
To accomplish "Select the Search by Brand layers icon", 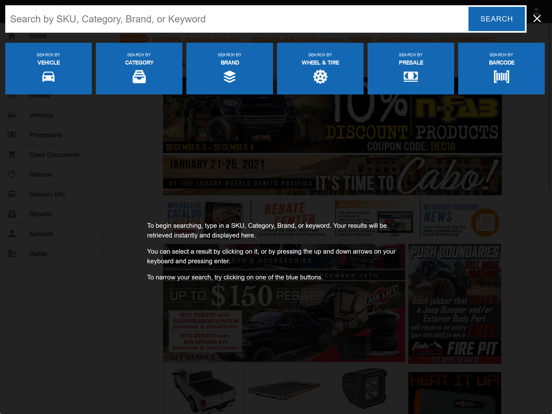I will point(230,76).
